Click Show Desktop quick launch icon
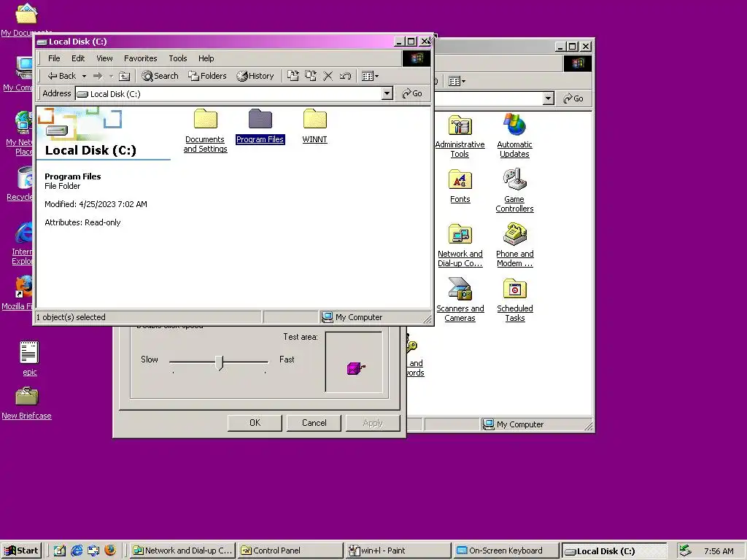Screen dimensions: 747x560 click(60, 551)
